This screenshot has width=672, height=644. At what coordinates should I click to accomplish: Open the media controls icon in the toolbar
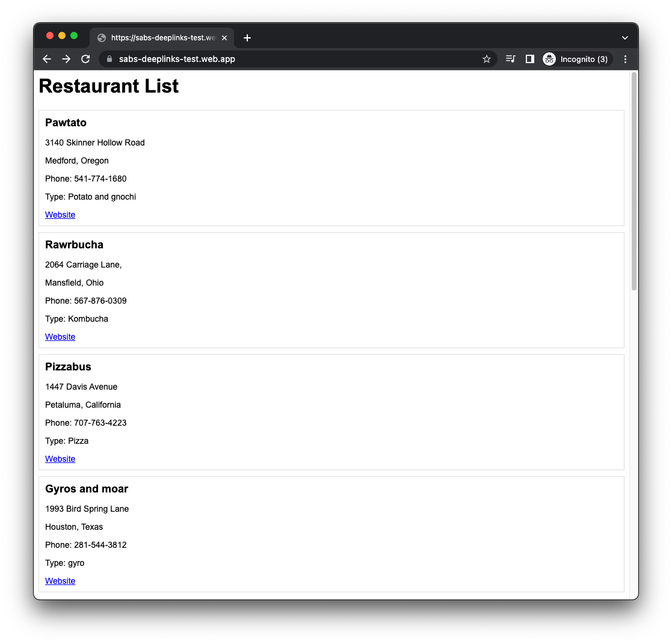(510, 59)
